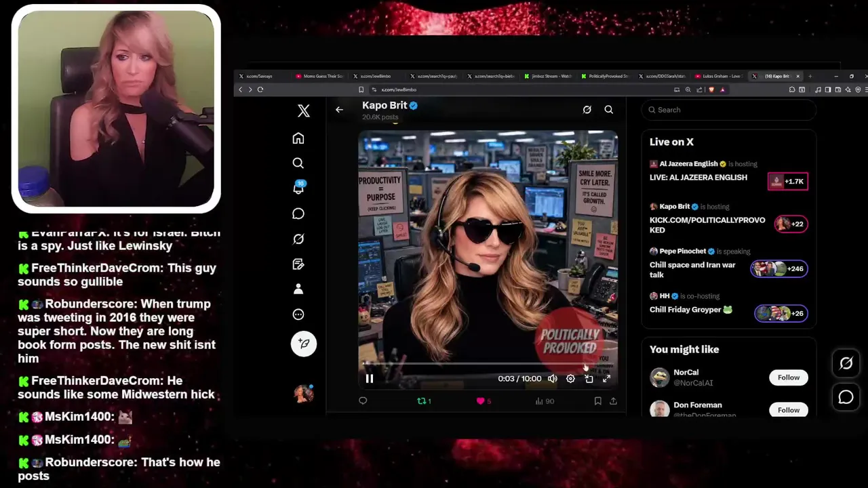Pause the playing video
Image resolution: width=868 pixels, height=488 pixels.
[x=370, y=379]
